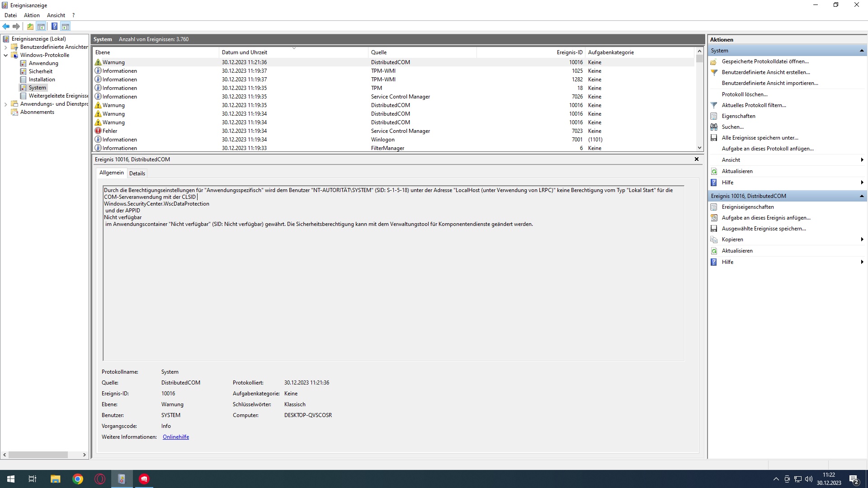Image resolution: width=868 pixels, height=488 pixels.
Task: Open the Onlinehilfe link
Action: coord(176,437)
